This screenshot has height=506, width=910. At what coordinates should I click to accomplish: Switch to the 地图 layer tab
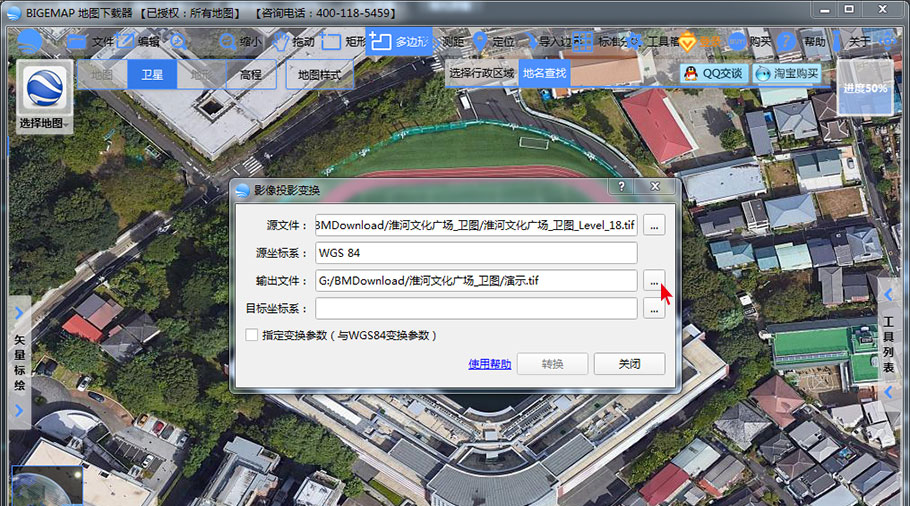coord(102,74)
